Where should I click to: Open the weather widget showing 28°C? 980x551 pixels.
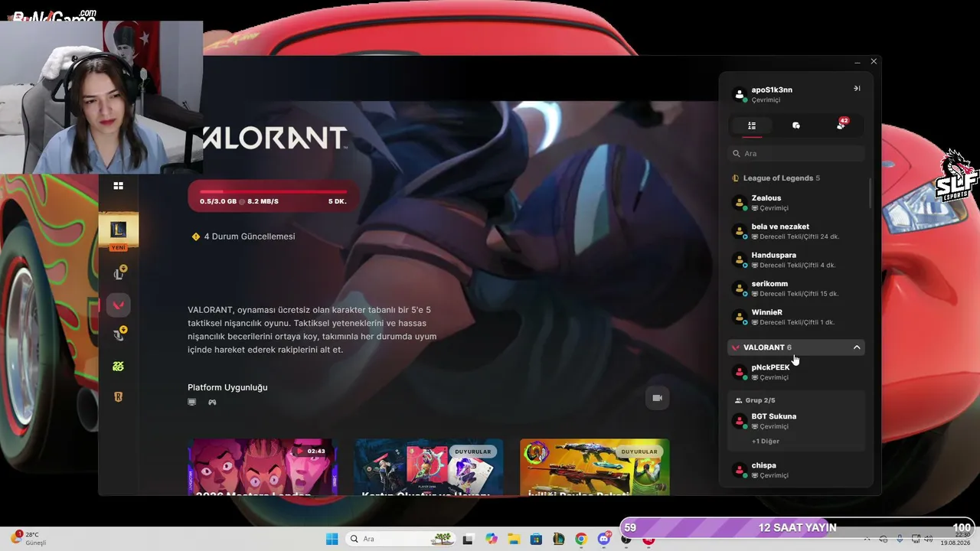[x=31, y=538]
